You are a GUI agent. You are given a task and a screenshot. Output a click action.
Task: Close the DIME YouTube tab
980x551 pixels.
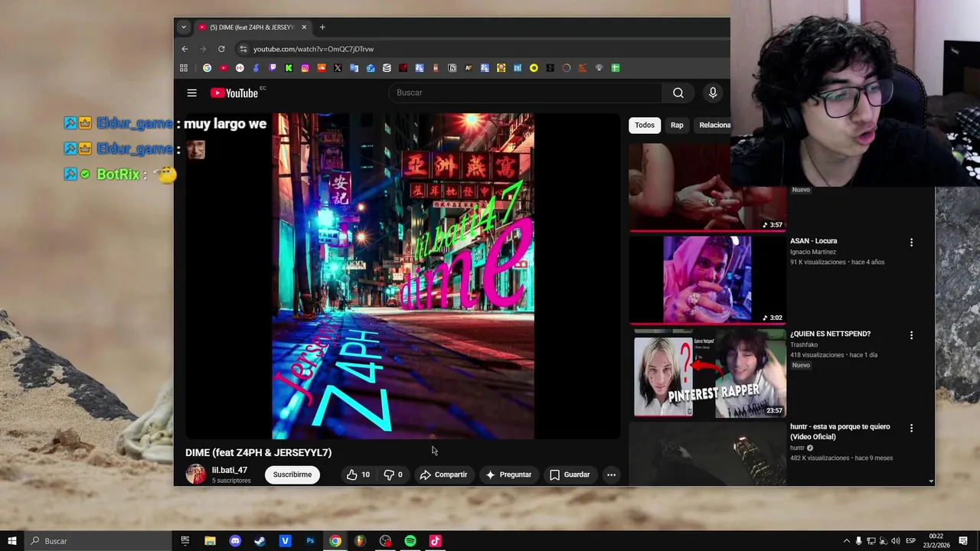pyautogui.click(x=304, y=28)
